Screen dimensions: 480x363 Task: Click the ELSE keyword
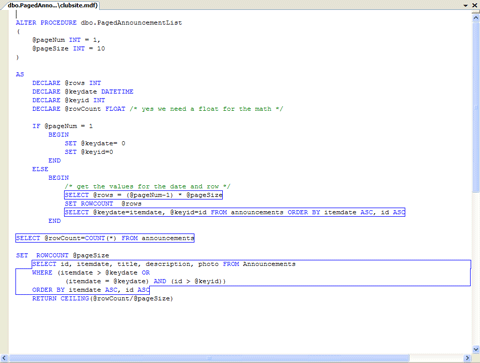tap(40, 169)
